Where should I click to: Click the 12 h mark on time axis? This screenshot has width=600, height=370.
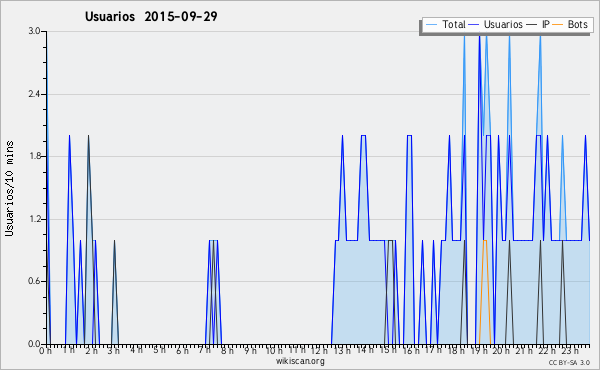(319, 350)
